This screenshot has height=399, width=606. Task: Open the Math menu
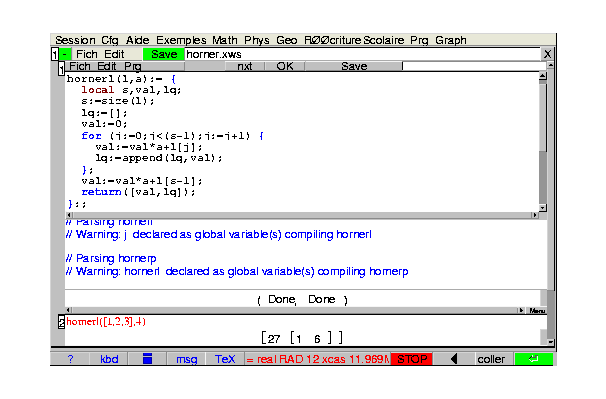click(x=225, y=40)
